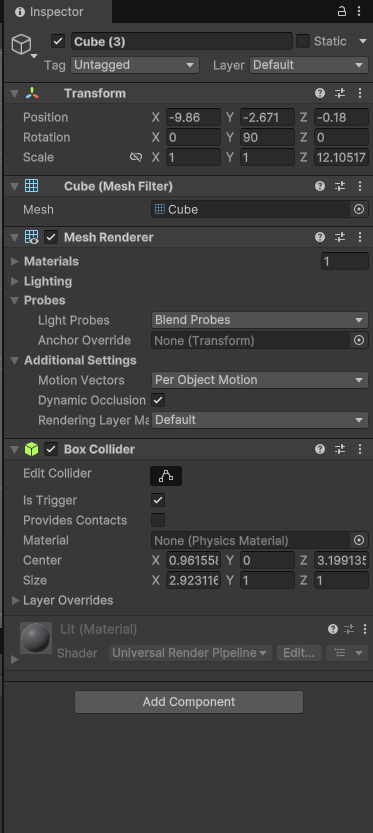Viewport: 373px width, 833px height.
Task: Click Box Collider Center X field
Action: (x=193, y=560)
